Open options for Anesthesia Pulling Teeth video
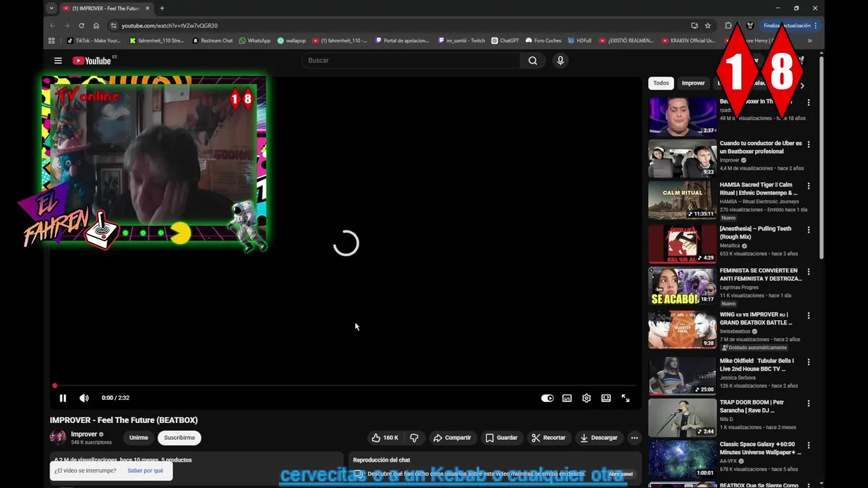Screen dimensions: 868x488 (808, 230)
